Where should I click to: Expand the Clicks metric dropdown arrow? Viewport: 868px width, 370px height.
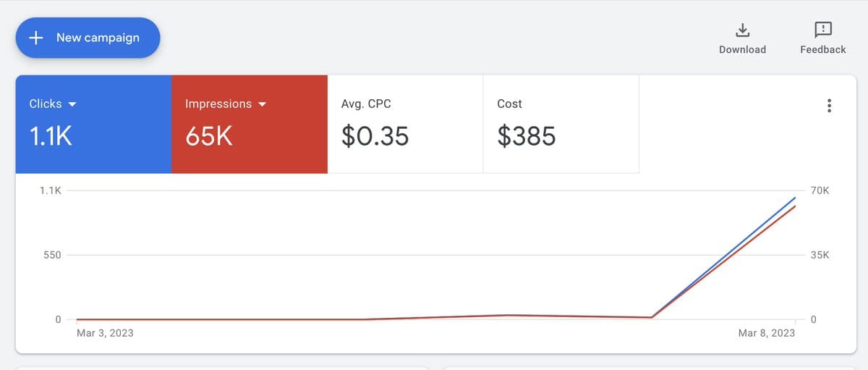point(72,104)
